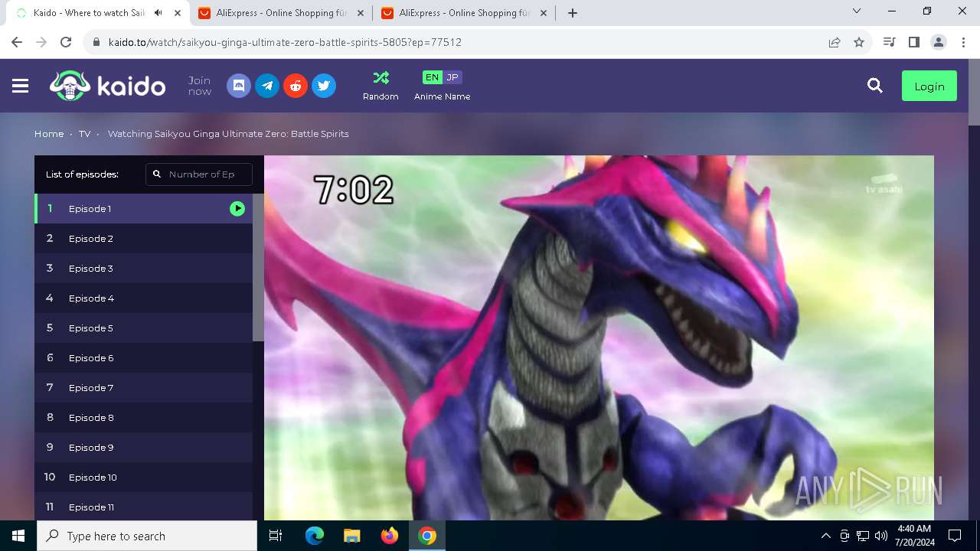The height and width of the screenshot is (551, 980).
Task: Switch anime names to JP
Action: tap(452, 77)
